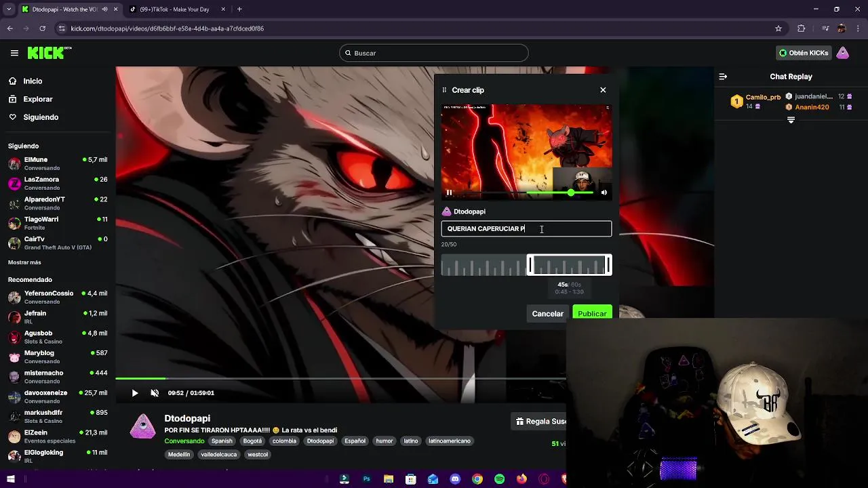Open Dtodopapi channel in clip dialog
This screenshot has width=868, height=488.
(x=469, y=211)
